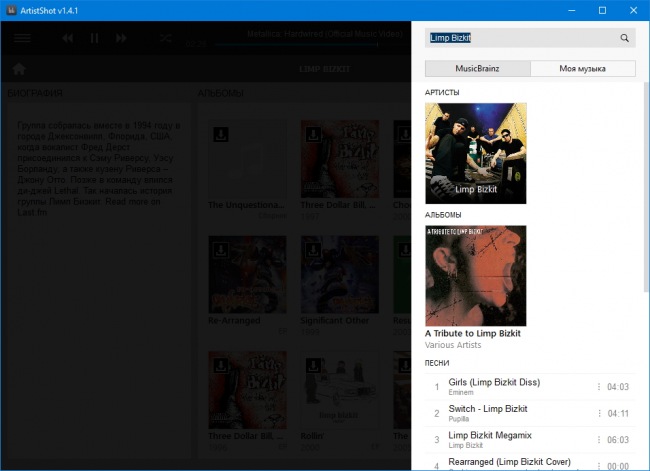Screen dimensions: 650x471
Task: Download the Rollin' EP
Action: [x=313, y=365]
